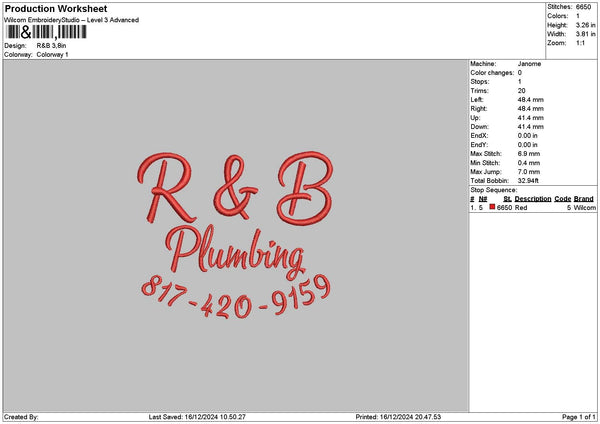600x424 pixels.
Task: Click the EndX value 0.00 in
Action: click(x=527, y=136)
